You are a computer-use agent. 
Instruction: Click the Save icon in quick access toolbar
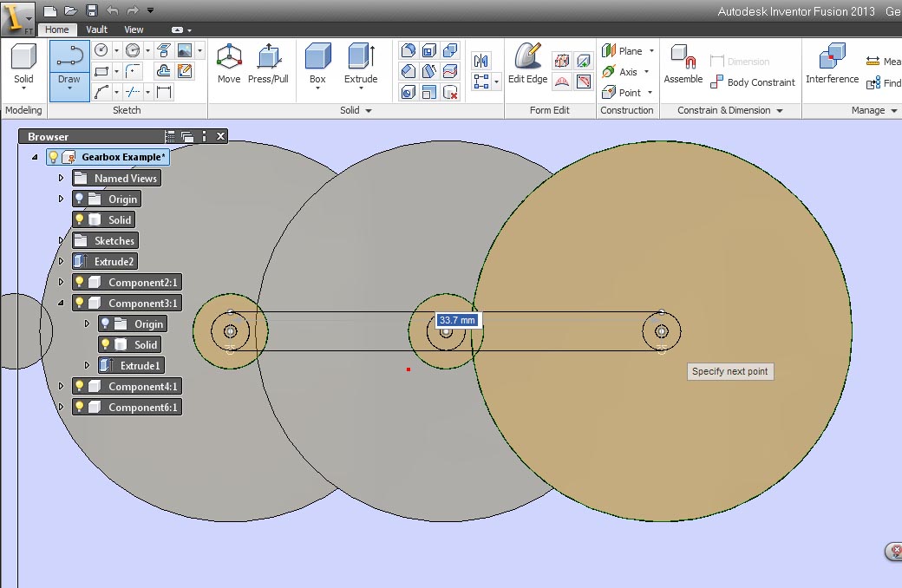[92, 11]
